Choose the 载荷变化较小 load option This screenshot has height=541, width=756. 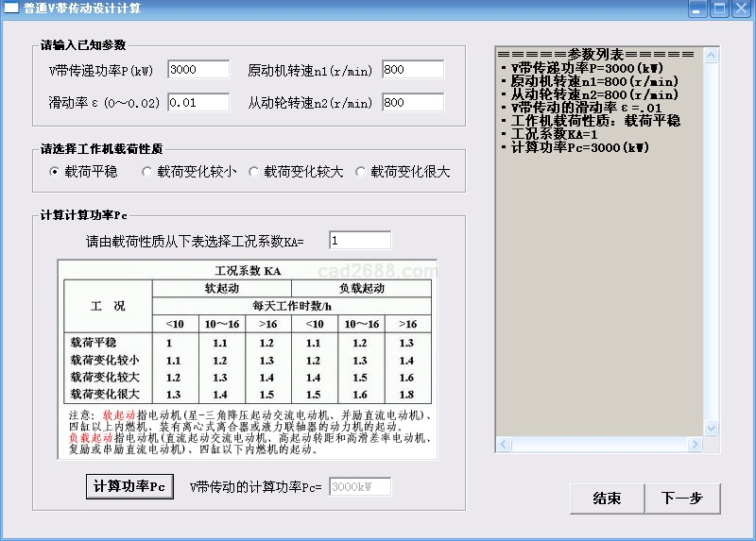[146, 172]
